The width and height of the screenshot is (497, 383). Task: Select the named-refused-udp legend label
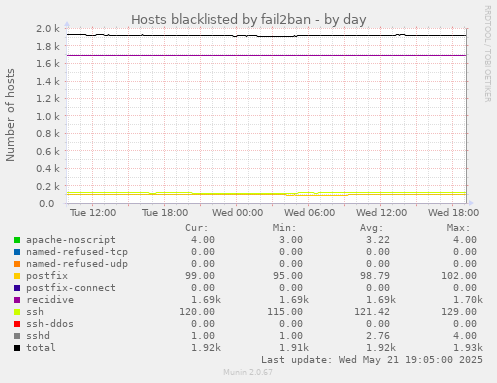[77, 264]
